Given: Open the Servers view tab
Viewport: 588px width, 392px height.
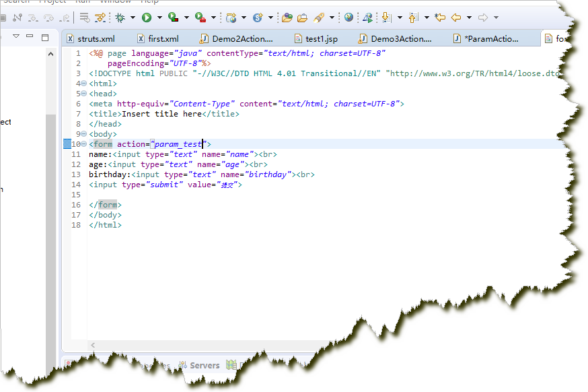Looking at the screenshot, I should coord(199,365).
